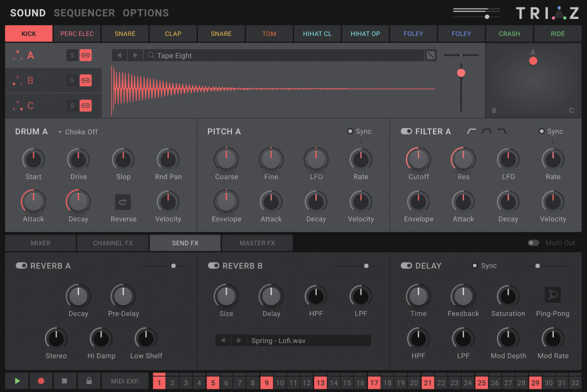587x392 pixels.
Task: Click the Reverse sample icon in Drum A
Action: (123, 202)
